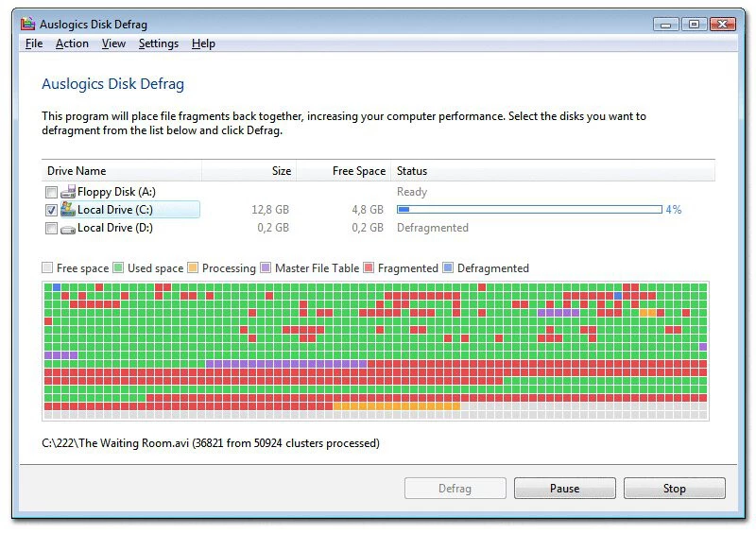Uncheck the Local Drive (C:) checkbox
Screen dimensions: 756x534
(51, 210)
